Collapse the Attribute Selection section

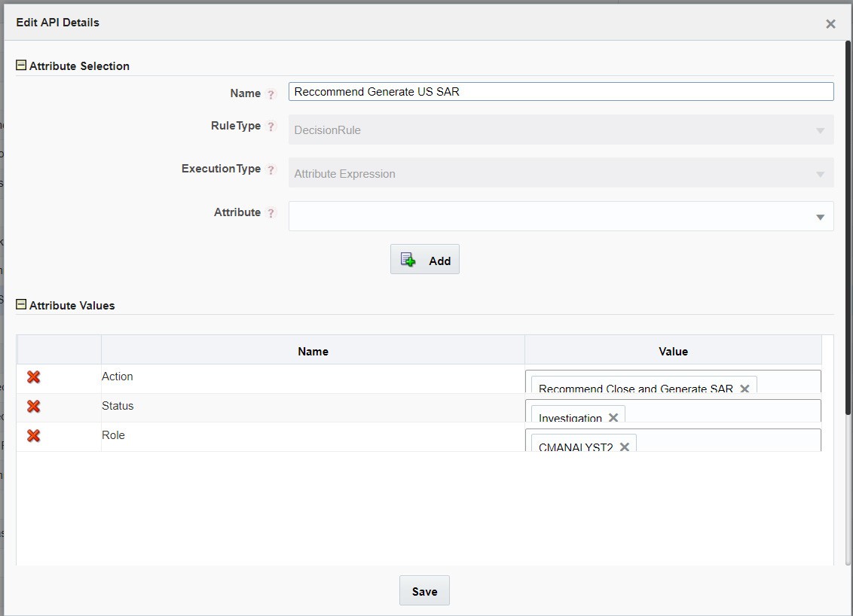(20, 66)
